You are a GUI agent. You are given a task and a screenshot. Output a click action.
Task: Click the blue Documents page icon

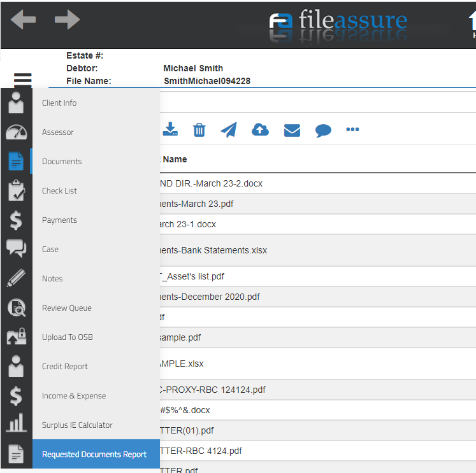[x=16, y=161]
